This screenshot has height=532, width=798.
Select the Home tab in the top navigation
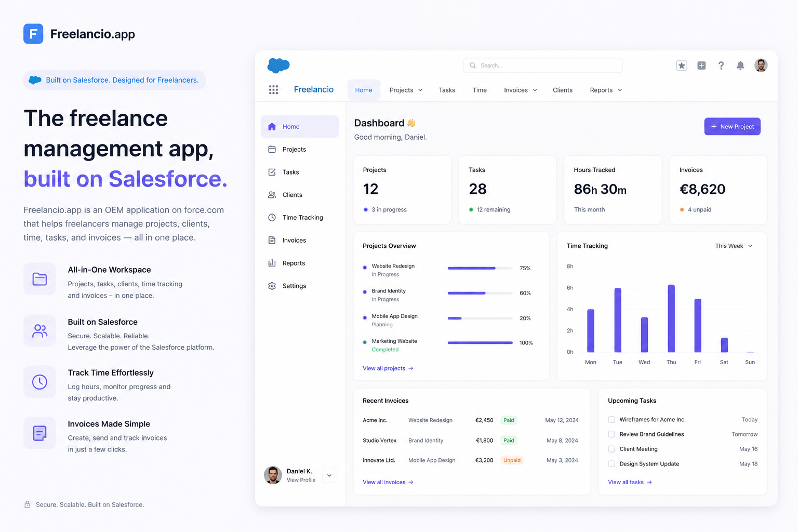coord(364,90)
